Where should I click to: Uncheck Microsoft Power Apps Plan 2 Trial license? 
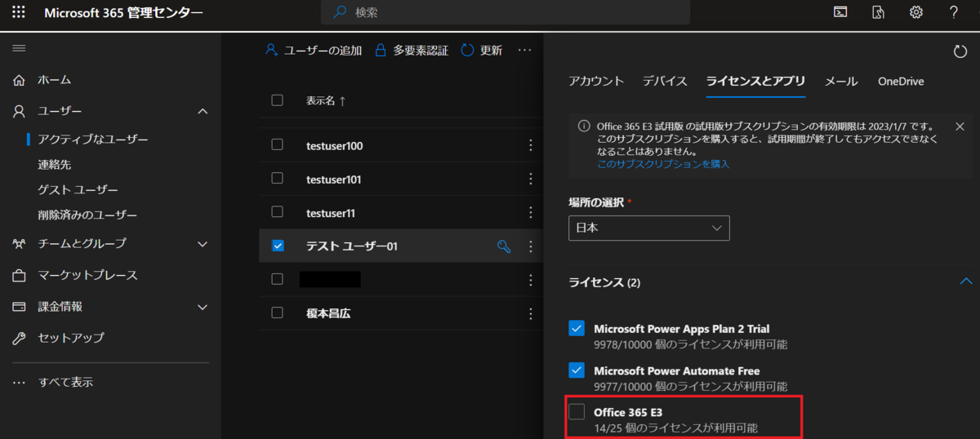pyautogui.click(x=577, y=329)
